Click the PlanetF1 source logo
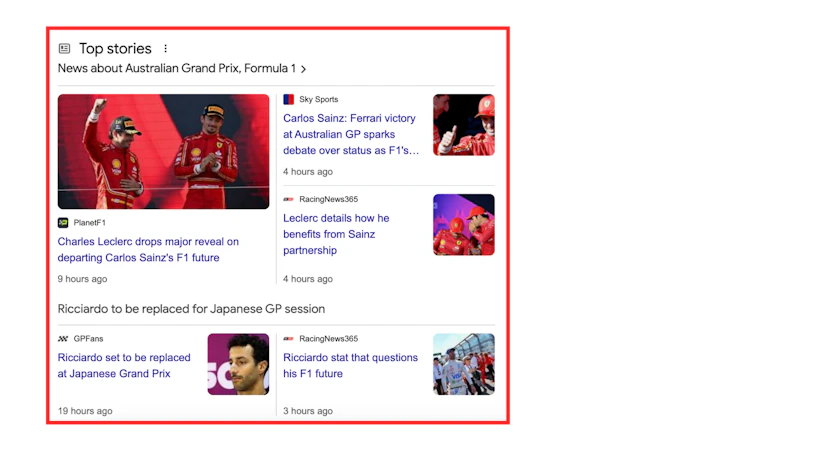The image size is (816, 459). 63,223
